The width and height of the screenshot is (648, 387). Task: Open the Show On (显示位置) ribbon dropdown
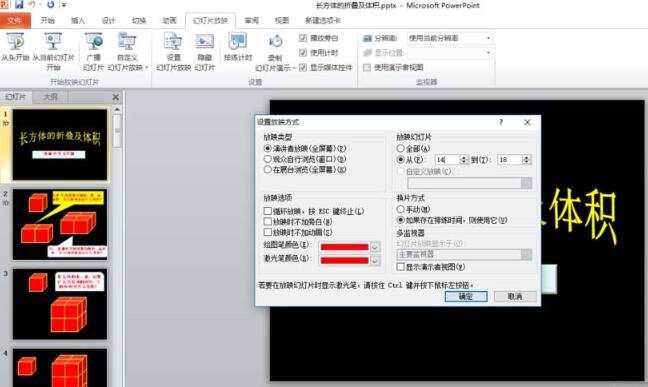click(x=488, y=53)
